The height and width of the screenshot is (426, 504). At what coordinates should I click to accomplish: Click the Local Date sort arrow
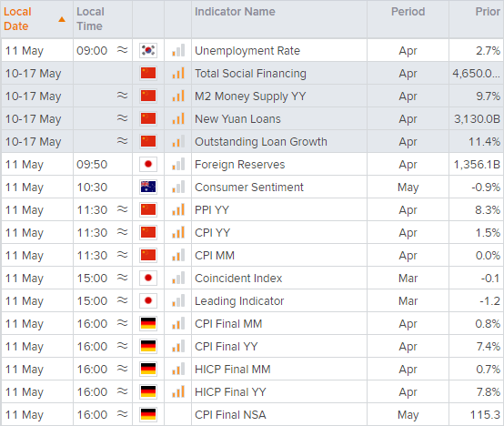click(x=62, y=20)
